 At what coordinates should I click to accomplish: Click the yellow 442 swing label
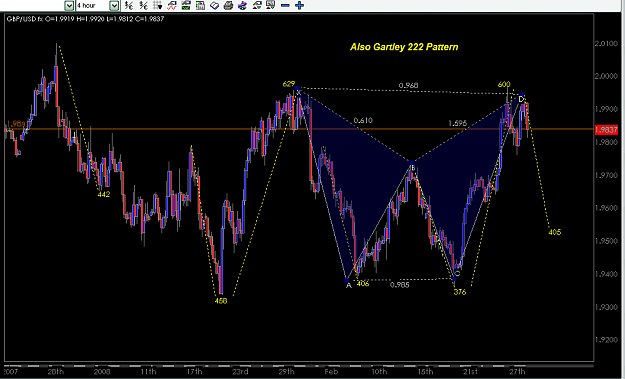coord(104,194)
